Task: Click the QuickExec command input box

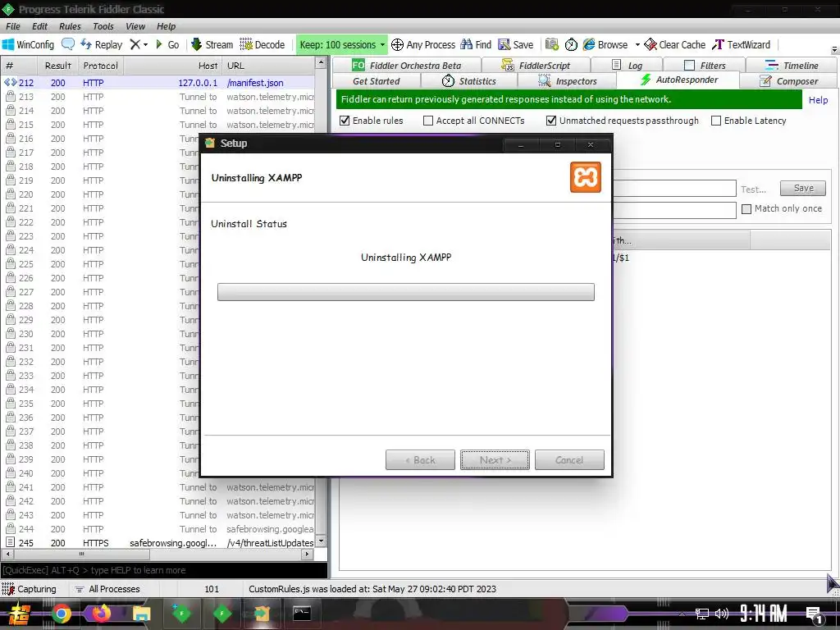Action: pyautogui.click(x=164, y=570)
